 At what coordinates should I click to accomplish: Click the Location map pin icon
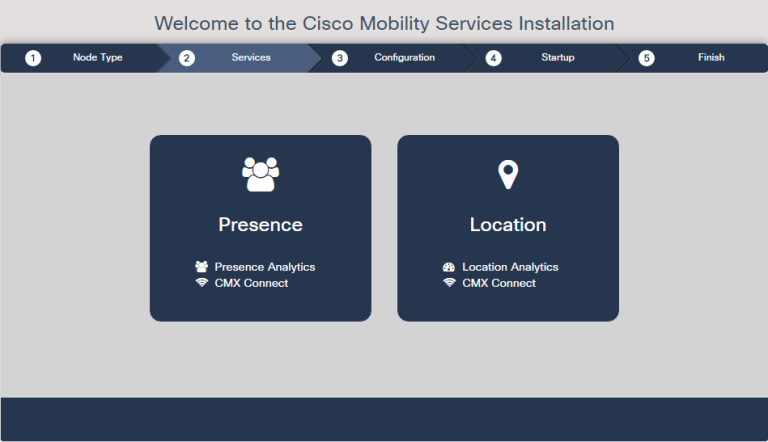point(508,174)
